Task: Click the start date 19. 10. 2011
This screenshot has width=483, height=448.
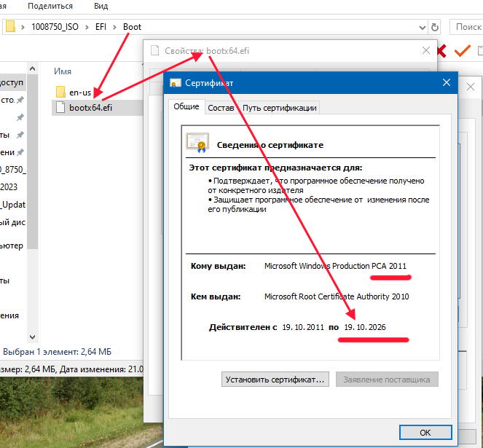Action: click(x=303, y=327)
